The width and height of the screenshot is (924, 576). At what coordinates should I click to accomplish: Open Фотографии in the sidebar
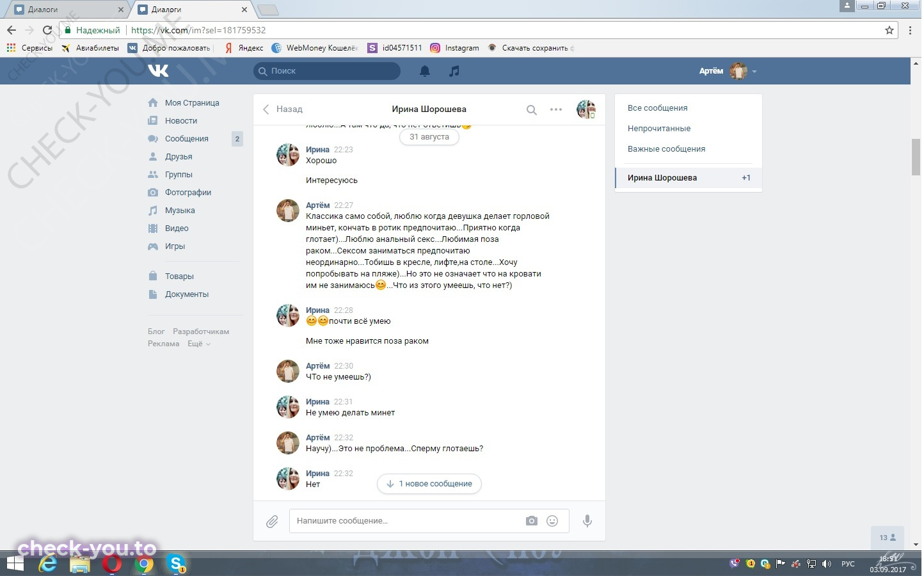[x=188, y=193]
